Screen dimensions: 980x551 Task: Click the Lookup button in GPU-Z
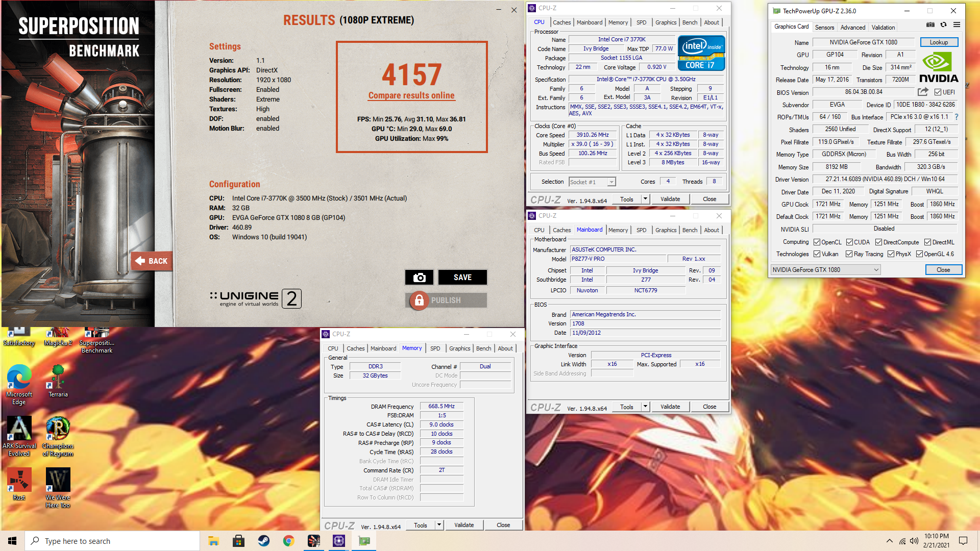939,42
